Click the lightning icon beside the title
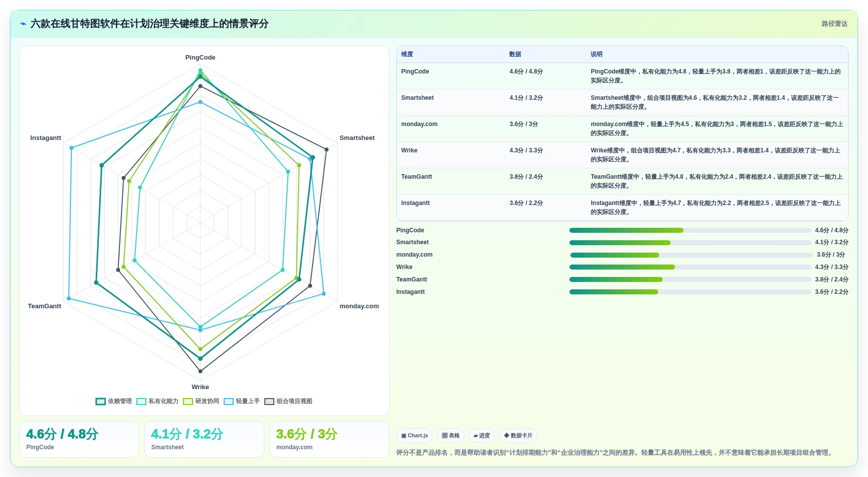 (23, 24)
